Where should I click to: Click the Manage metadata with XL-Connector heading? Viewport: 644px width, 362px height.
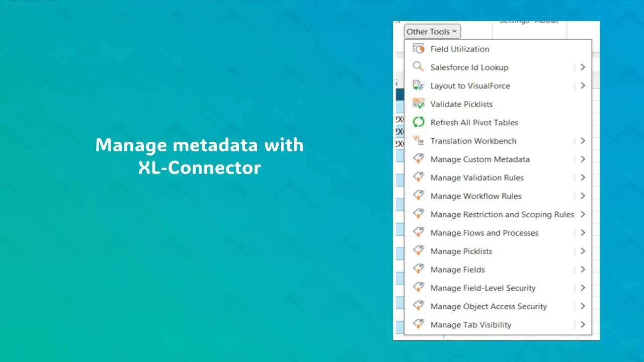pyautogui.click(x=199, y=156)
